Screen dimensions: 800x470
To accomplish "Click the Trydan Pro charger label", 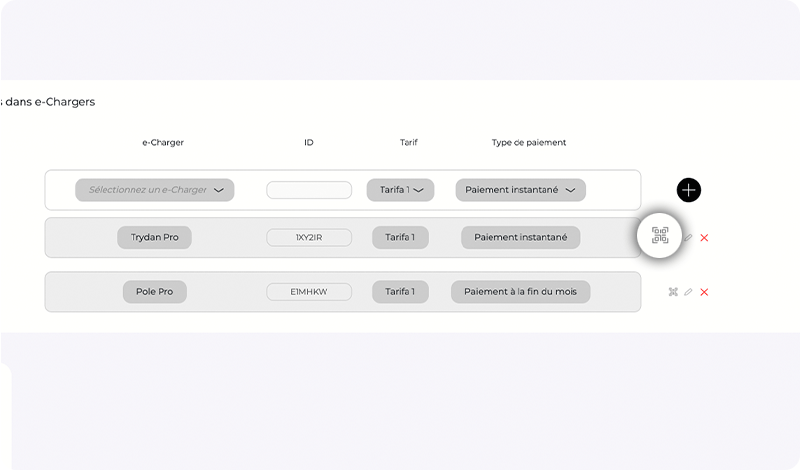I will 154,238.
